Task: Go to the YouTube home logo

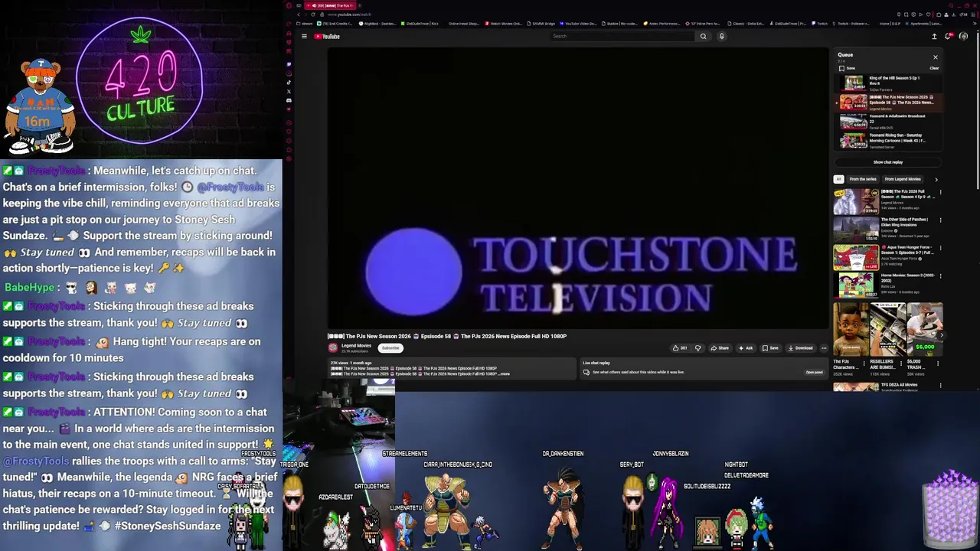Action: (327, 36)
